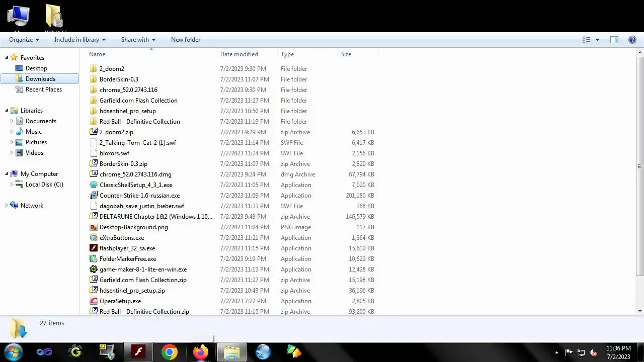
Task: Select DELTARUNE Chapter 1&2 zip file name
Action: point(156,217)
